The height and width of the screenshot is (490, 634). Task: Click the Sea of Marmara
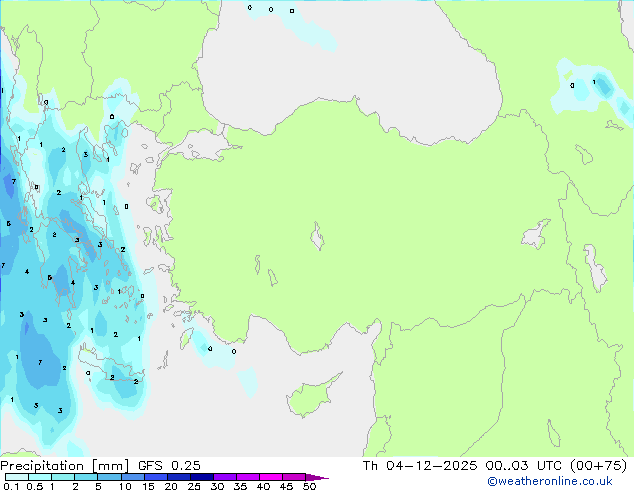point(204,146)
